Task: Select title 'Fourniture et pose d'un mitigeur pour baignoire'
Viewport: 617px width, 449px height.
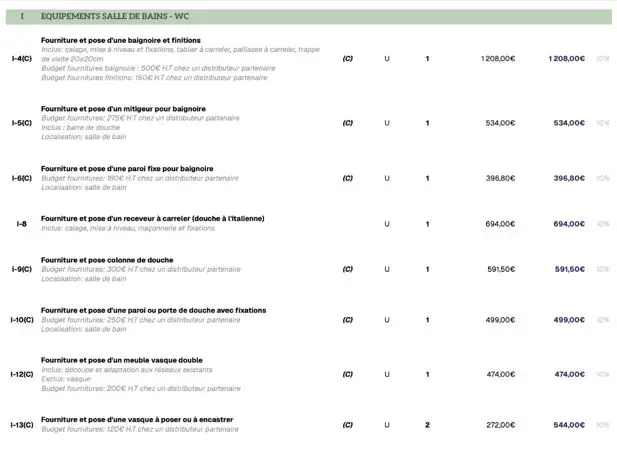Action: pyautogui.click(x=123, y=108)
